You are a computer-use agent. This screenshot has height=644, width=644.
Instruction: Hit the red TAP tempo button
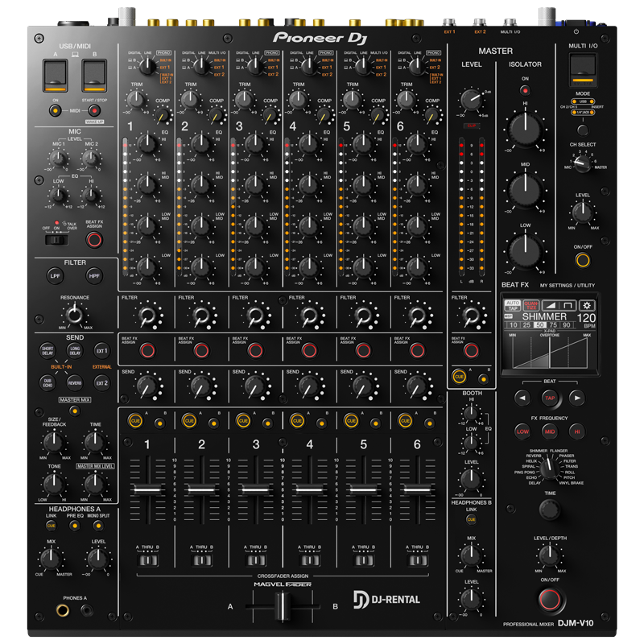[x=550, y=398]
